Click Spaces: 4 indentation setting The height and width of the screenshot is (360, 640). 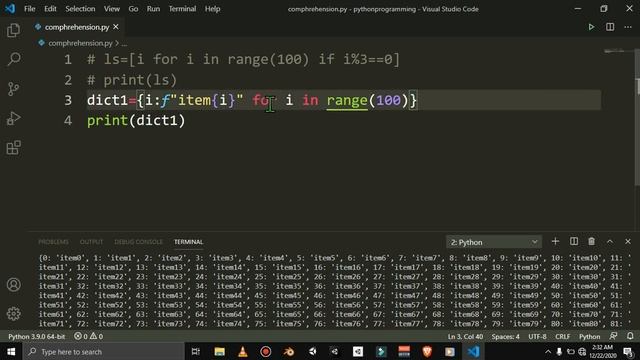[x=505, y=336]
